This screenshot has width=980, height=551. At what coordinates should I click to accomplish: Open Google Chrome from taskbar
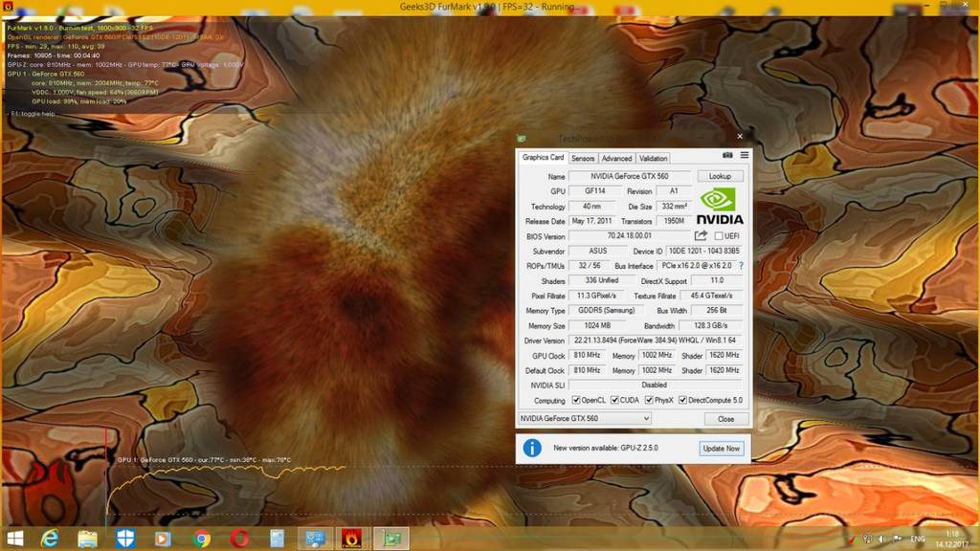(x=201, y=539)
